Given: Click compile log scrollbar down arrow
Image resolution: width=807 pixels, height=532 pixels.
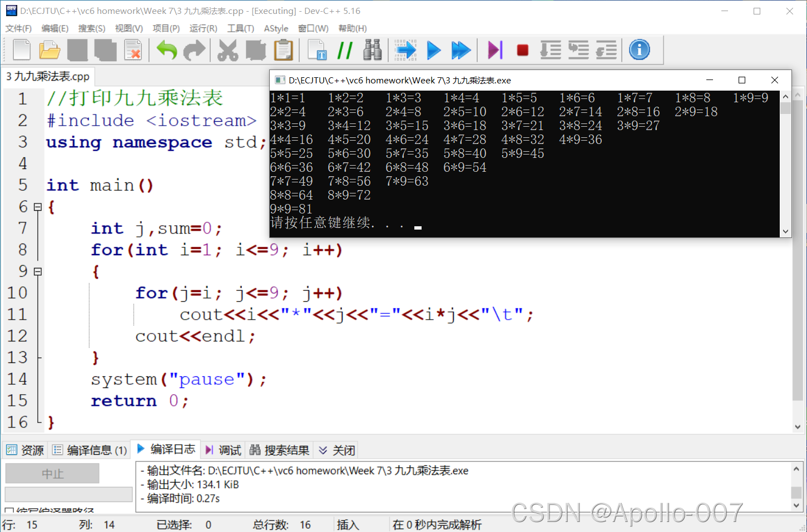Looking at the screenshot, I should click(796, 505).
